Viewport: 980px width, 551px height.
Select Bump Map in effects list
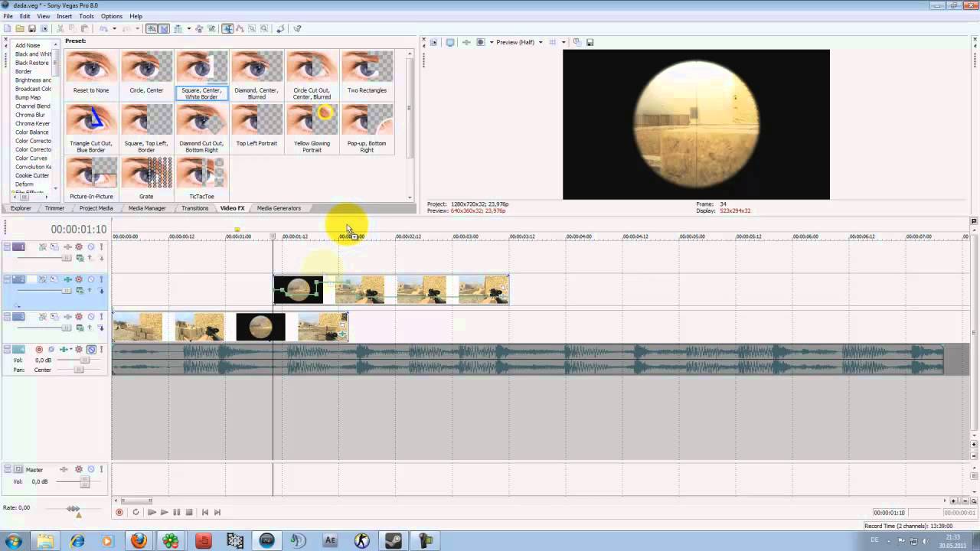click(x=28, y=97)
